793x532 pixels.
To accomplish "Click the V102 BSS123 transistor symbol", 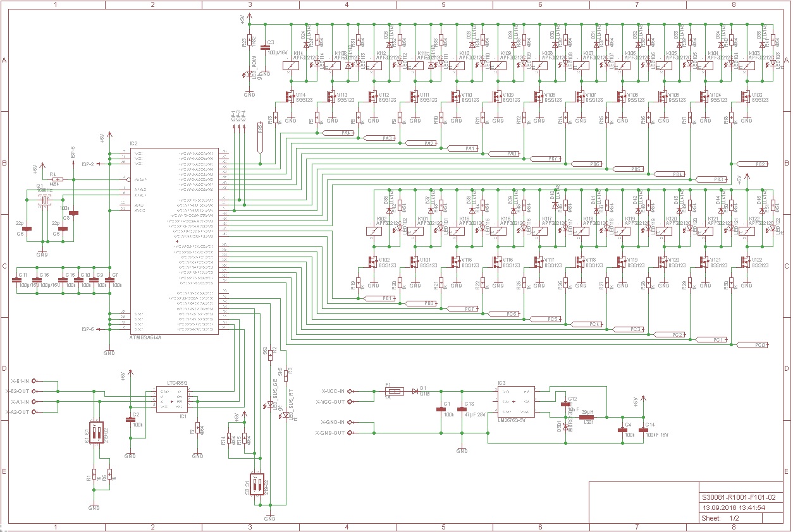I will tap(374, 260).
